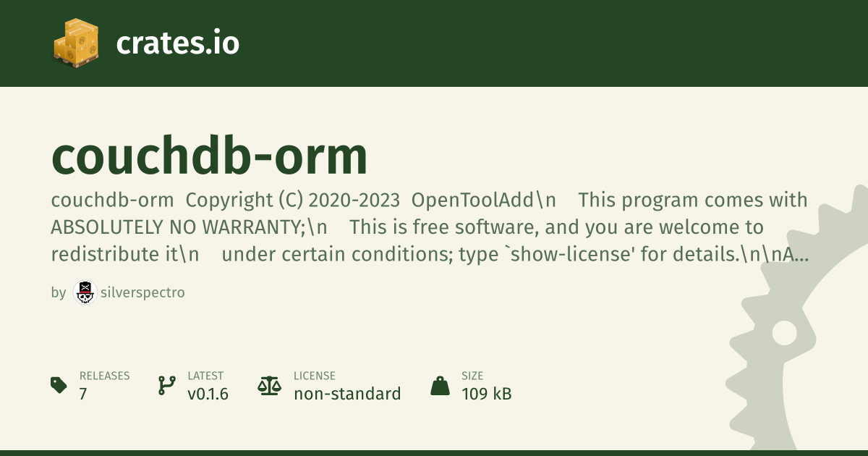Click silverspectro's skull avatar image
The height and width of the screenshot is (456, 868).
tap(85, 292)
